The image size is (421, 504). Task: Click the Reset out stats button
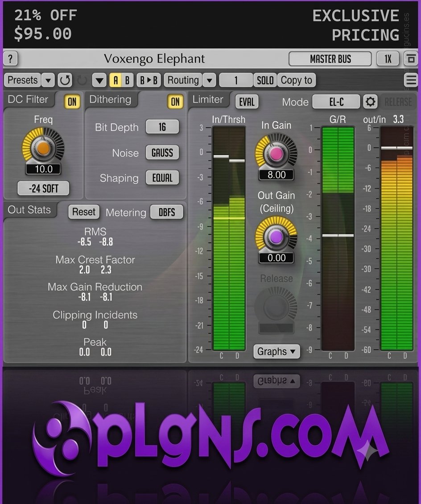[x=84, y=212]
